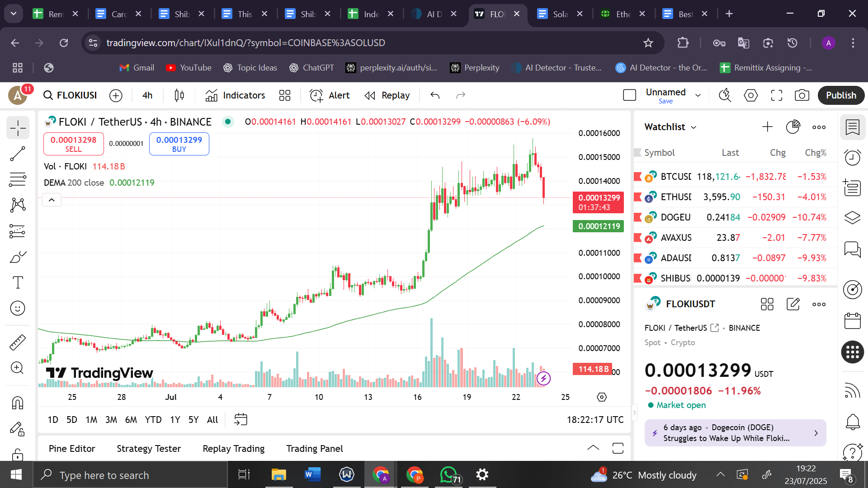Switch chart to fullscreen mode
The image size is (868, 488).
pos(777,95)
